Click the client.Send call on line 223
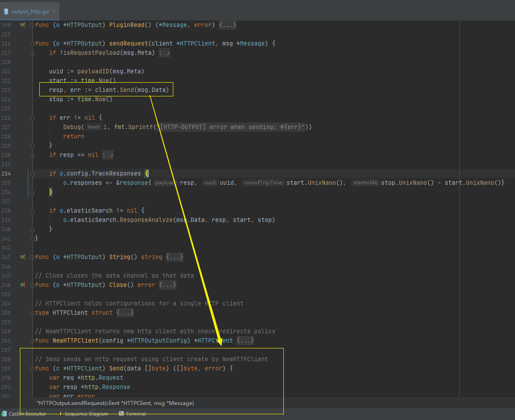The image size is (515, 420). 132,90
